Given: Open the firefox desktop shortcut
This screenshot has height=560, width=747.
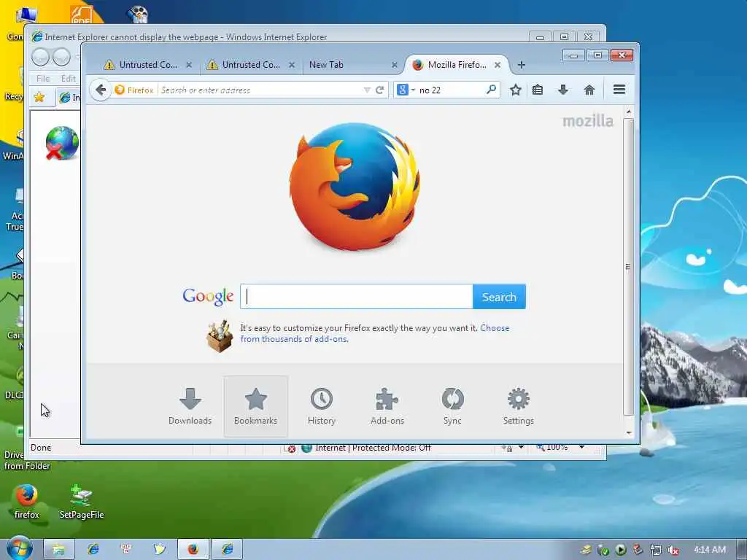Looking at the screenshot, I should click(27, 501).
